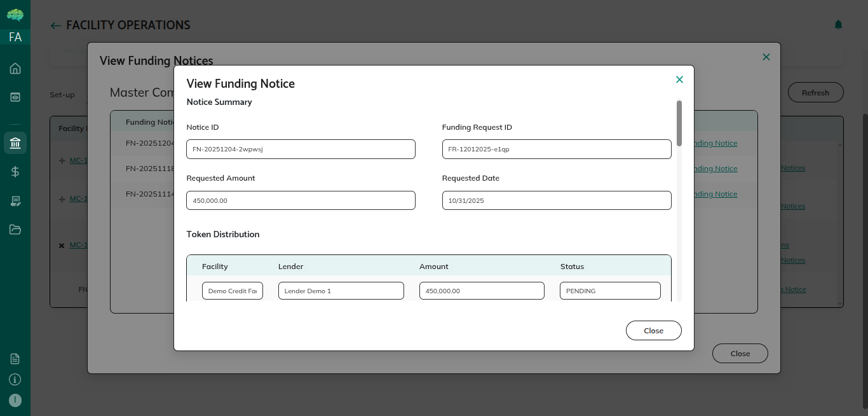The width and height of the screenshot is (868, 416).
Task: Switch to the Set-up tab
Action: pyautogui.click(x=62, y=95)
